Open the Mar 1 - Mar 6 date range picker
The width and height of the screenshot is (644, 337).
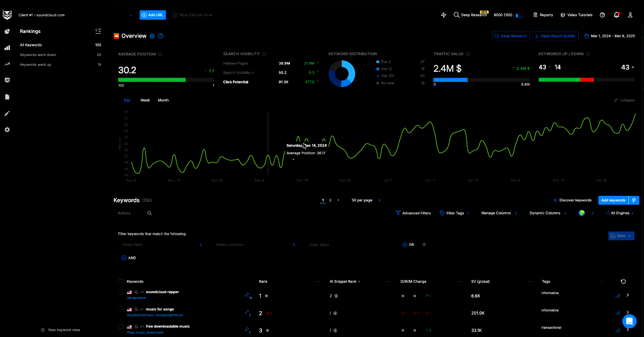[610, 36]
